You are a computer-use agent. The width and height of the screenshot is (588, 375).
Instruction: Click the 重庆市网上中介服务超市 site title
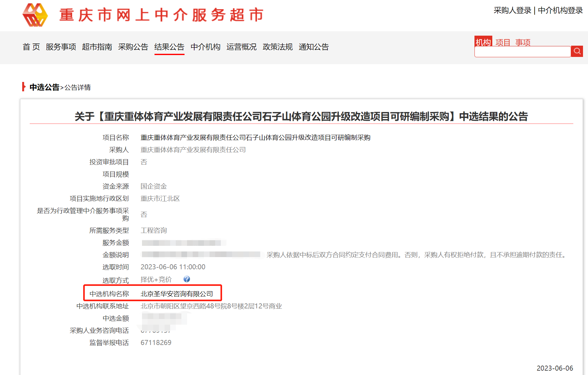pos(161,15)
